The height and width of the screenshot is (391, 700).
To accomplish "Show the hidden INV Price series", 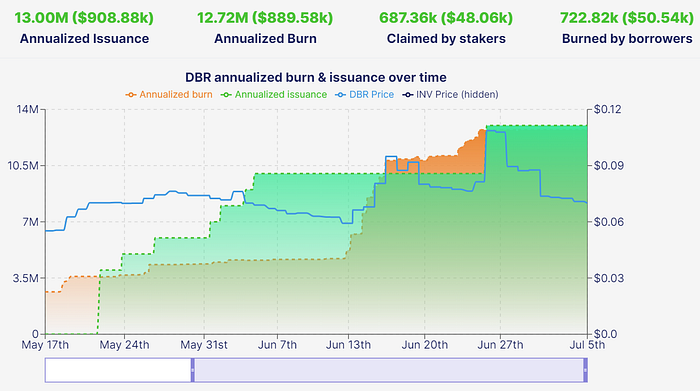I will click(450, 95).
